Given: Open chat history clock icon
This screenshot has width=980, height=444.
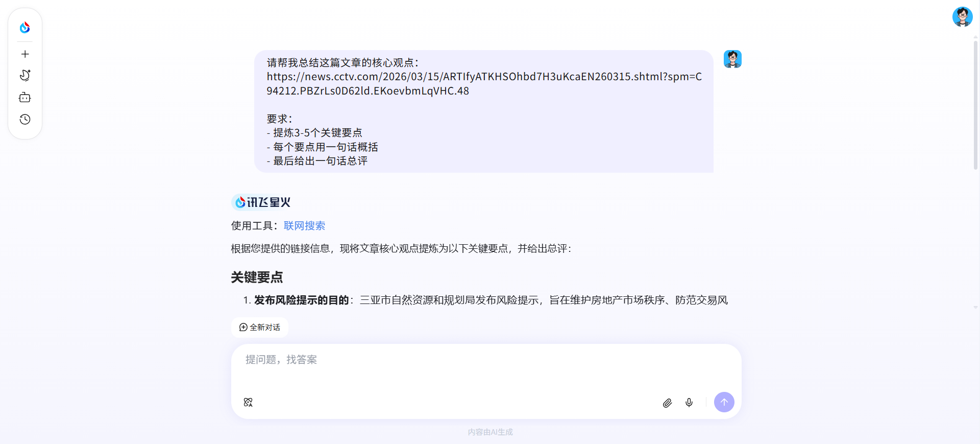Looking at the screenshot, I should point(25,120).
